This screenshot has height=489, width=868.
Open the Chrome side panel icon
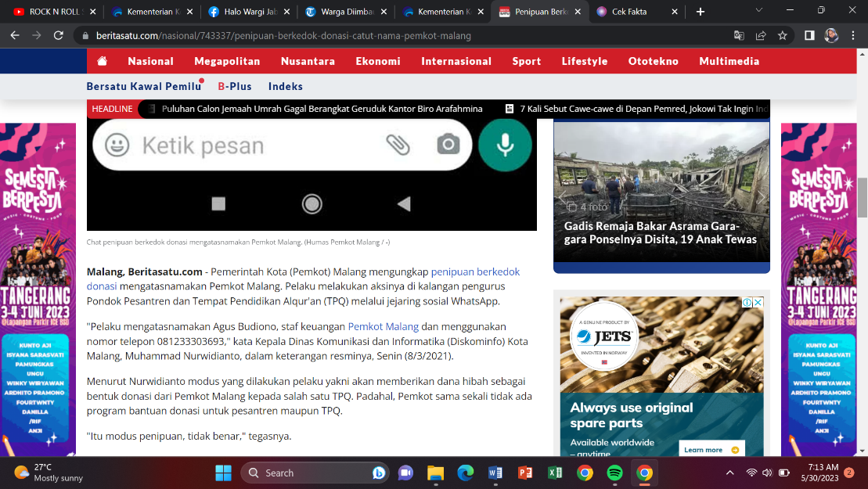[809, 35]
